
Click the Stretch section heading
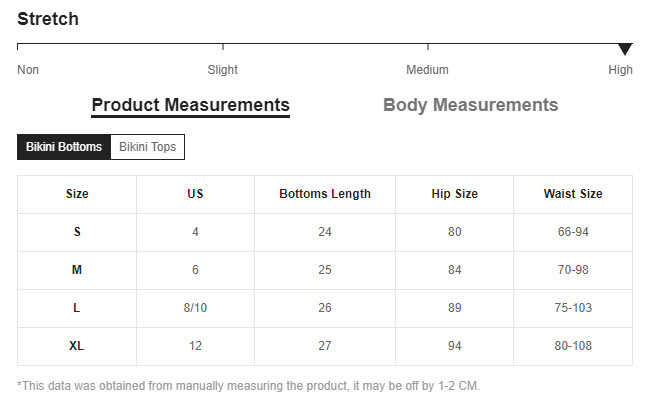coord(48,19)
